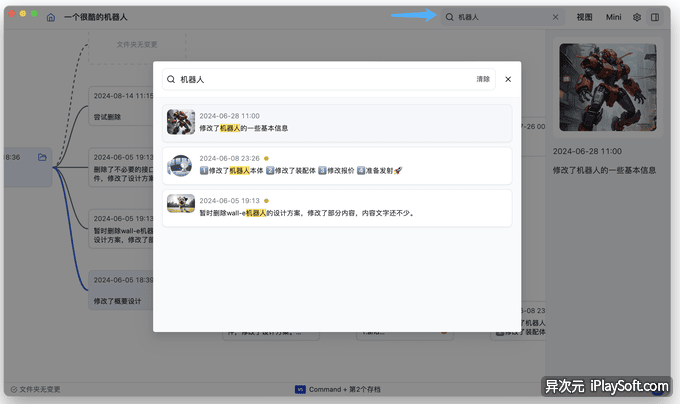Click the yellow dot beside 2024-06-08 23:26
Screen dimensions: 680x404
pos(266,159)
